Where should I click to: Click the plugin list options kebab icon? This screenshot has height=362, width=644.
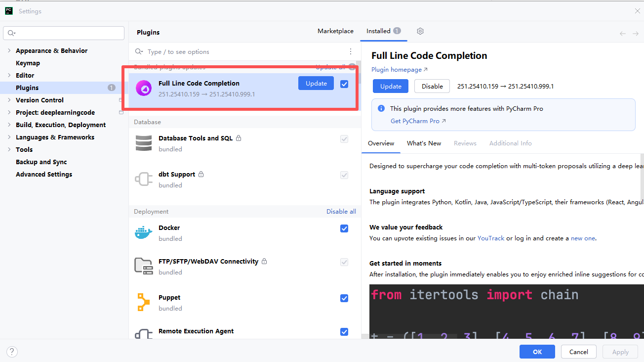351,51
